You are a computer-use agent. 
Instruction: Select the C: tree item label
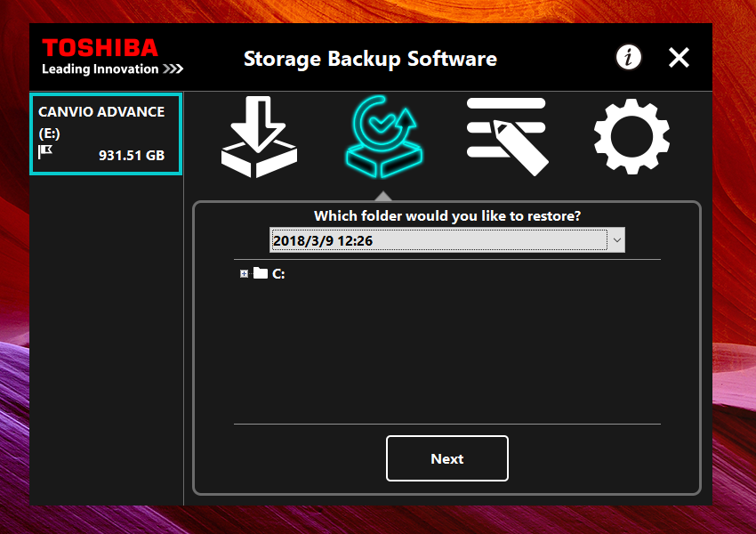pyautogui.click(x=278, y=274)
